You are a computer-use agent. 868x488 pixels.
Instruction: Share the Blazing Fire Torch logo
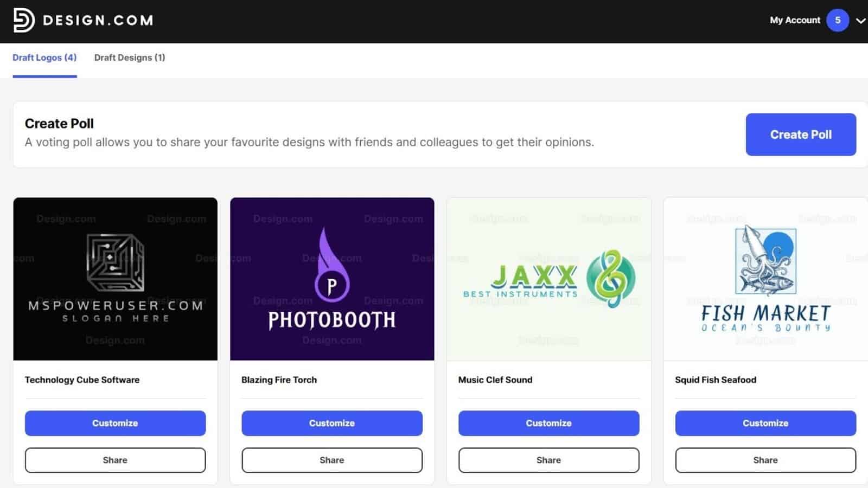[332, 460]
